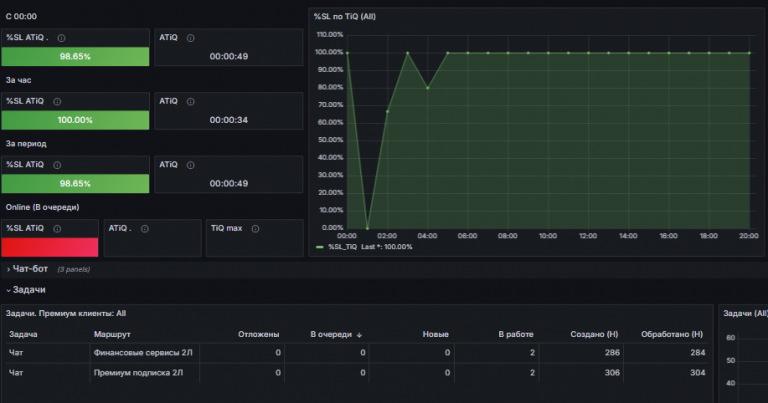Click the Финансовые сервисы 2Л table cell
Image resolution: width=768 pixels, height=403 pixels.
point(143,353)
